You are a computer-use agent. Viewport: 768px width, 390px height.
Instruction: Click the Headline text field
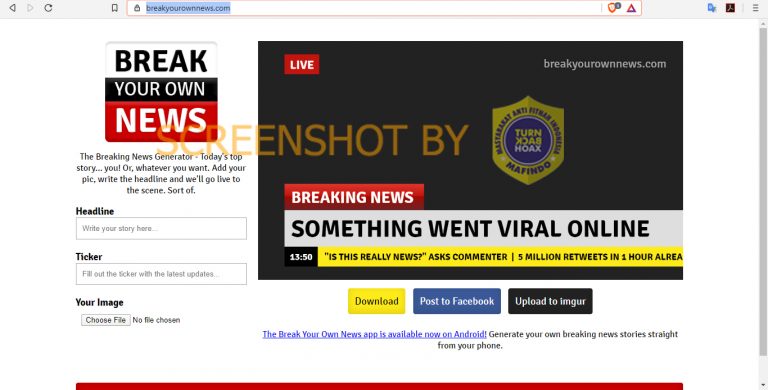pyautogui.click(x=161, y=228)
